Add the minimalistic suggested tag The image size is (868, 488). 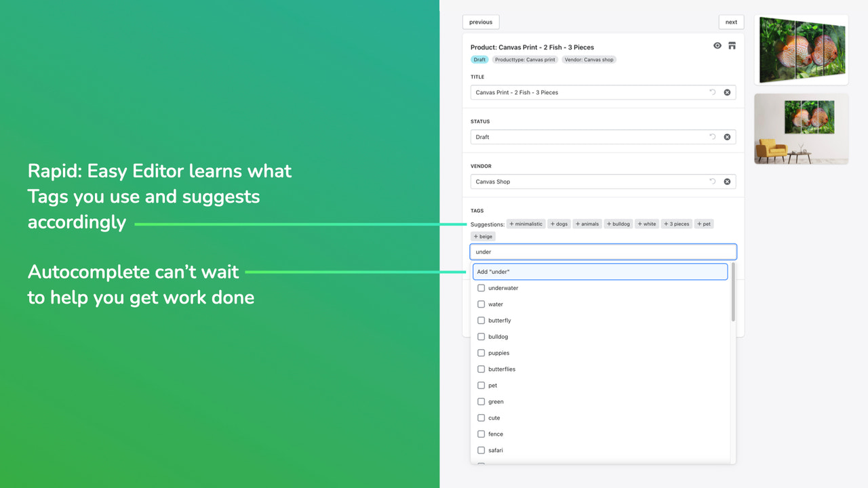pyautogui.click(x=526, y=223)
